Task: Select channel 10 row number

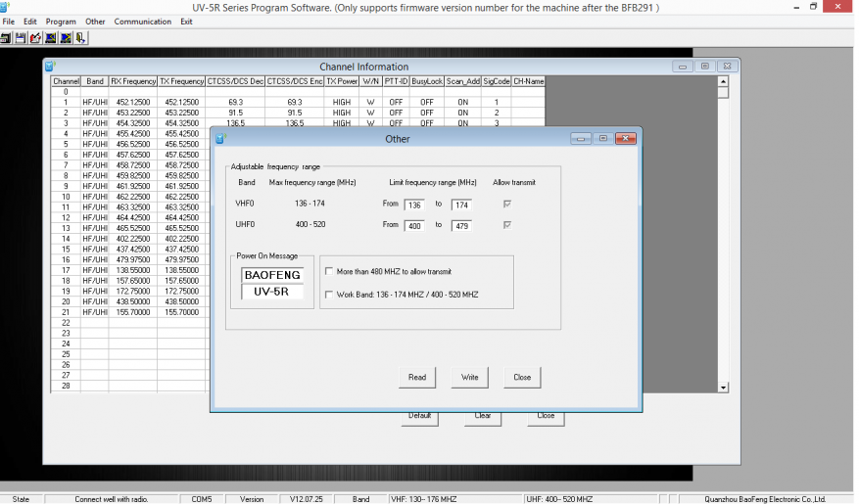Action: tap(66, 197)
